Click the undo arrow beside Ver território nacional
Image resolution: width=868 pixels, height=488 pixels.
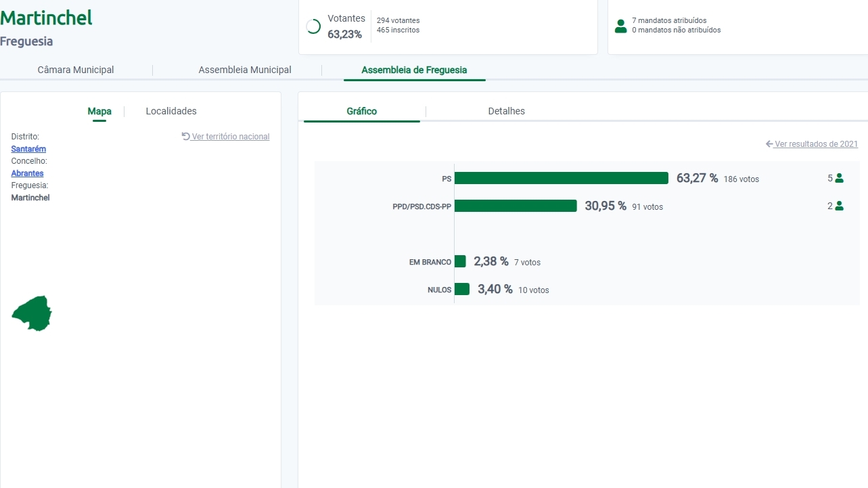pyautogui.click(x=185, y=136)
